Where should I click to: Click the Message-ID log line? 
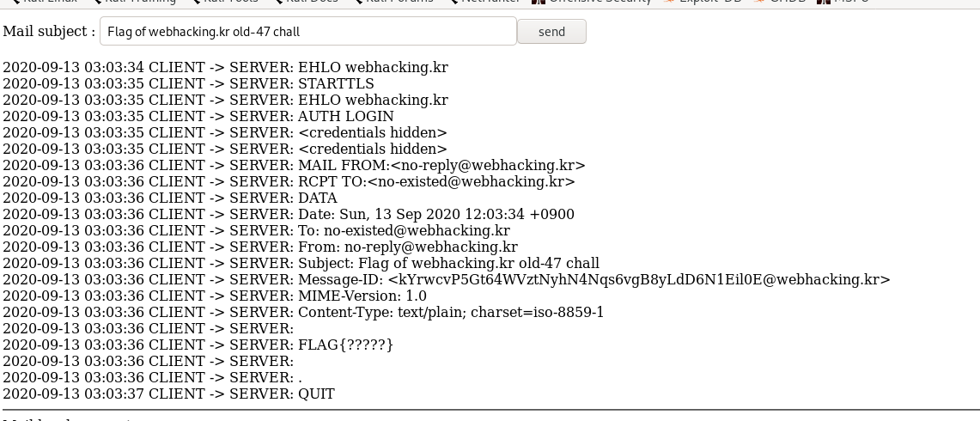tap(447, 279)
